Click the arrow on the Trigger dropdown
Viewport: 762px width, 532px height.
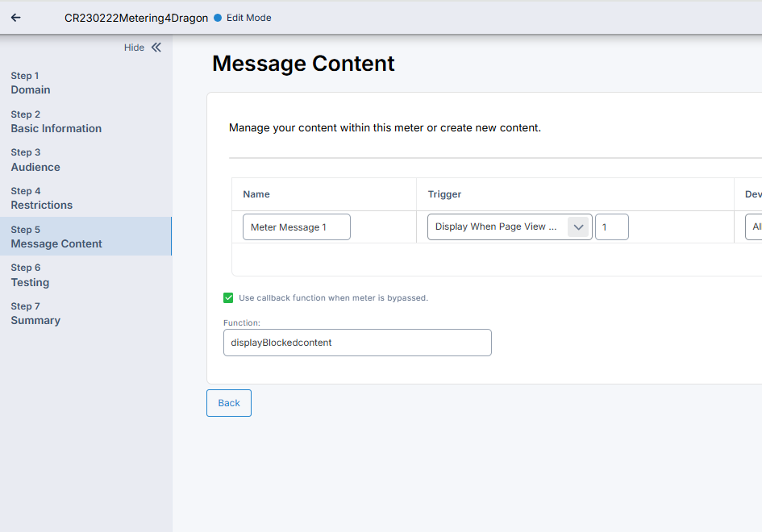tap(578, 227)
